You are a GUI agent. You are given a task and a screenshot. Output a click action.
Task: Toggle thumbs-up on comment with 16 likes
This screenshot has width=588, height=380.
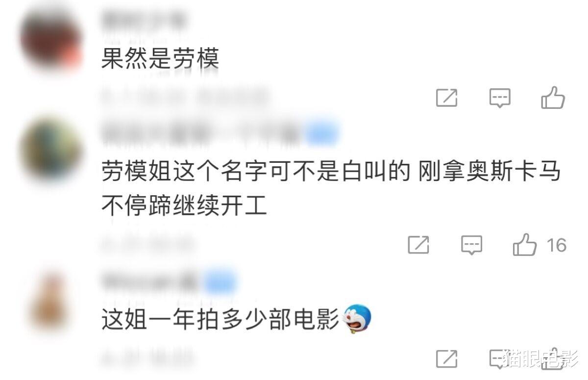[x=525, y=244]
